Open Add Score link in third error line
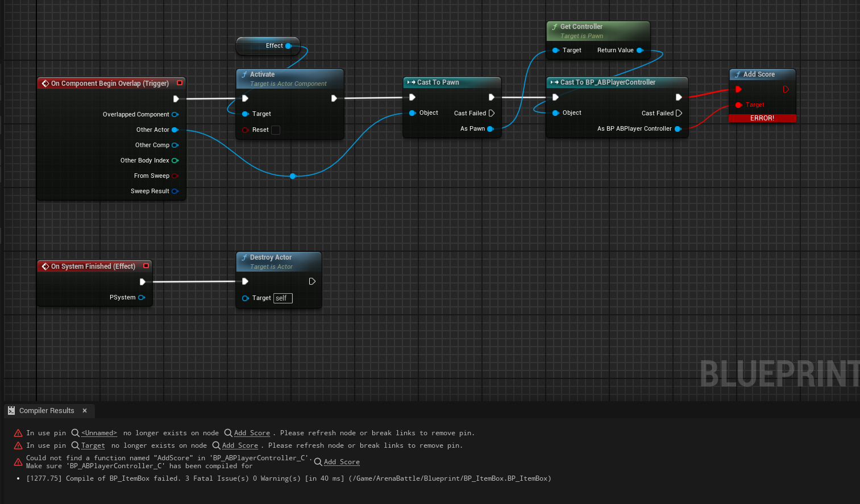 click(x=342, y=462)
